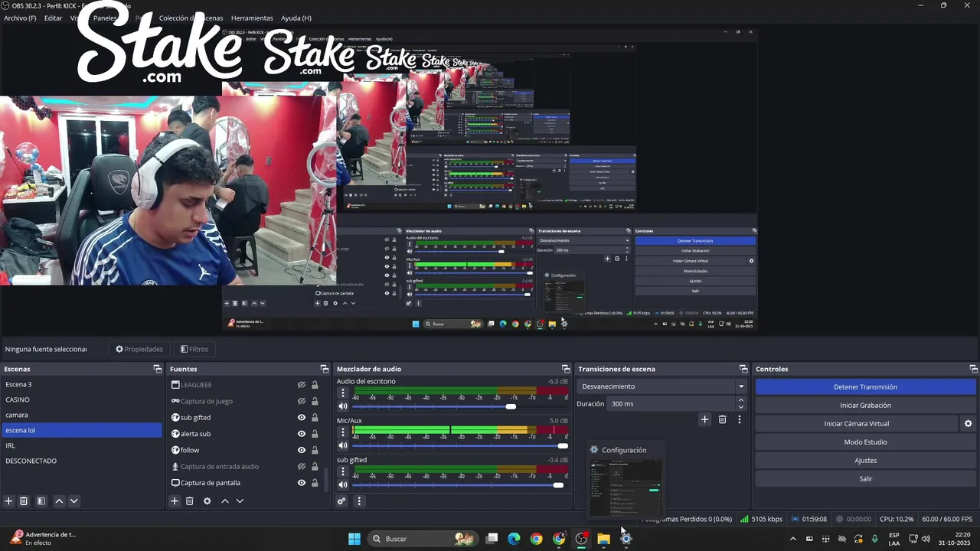The width and height of the screenshot is (980, 551).
Task: Open the Colección de Escenas menu
Action: [191, 18]
